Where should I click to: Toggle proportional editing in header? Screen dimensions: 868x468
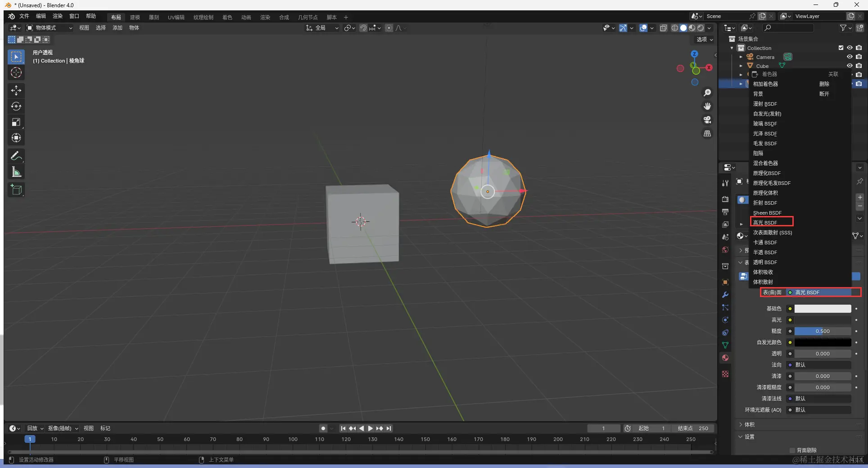pyautogui.click(x=389, y=28)
